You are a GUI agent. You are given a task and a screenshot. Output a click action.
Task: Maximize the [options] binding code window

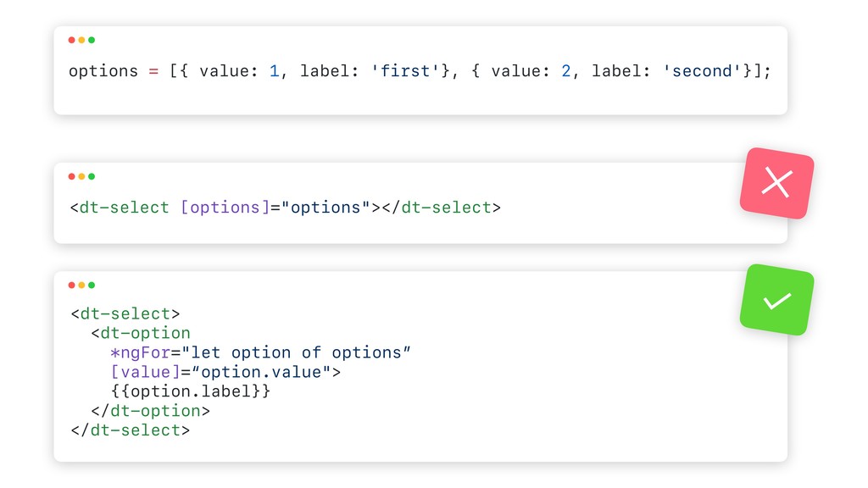pyautogui.click(x=92, y=176)
